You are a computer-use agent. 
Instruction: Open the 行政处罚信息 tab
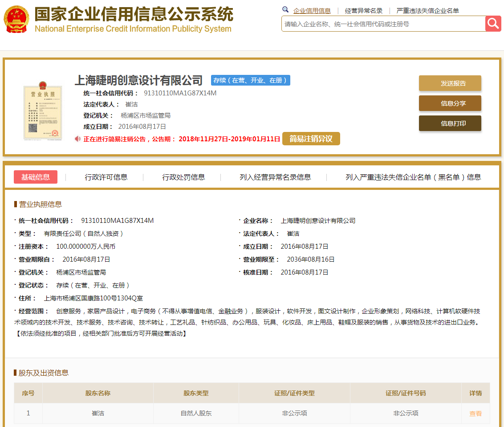pos(183,177)
